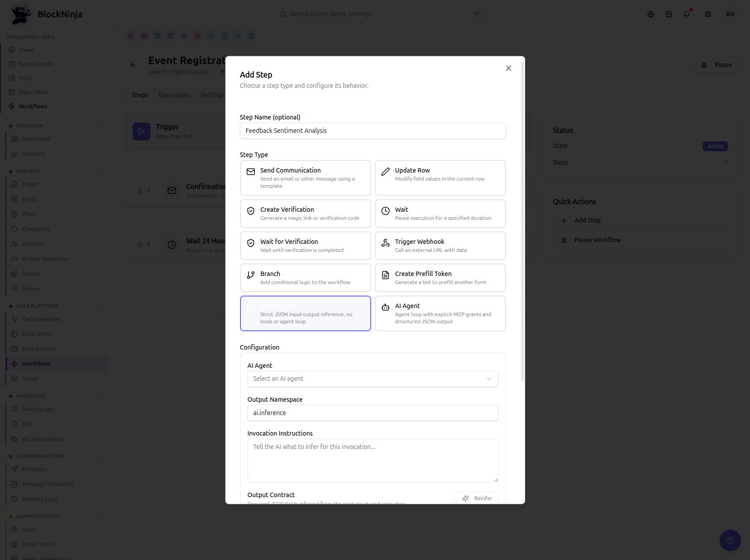Image resolution: width=750 pixels, height=560 pixels.
Task: Collapse the Overview sidebar section
Action: [x=101, y=126]
